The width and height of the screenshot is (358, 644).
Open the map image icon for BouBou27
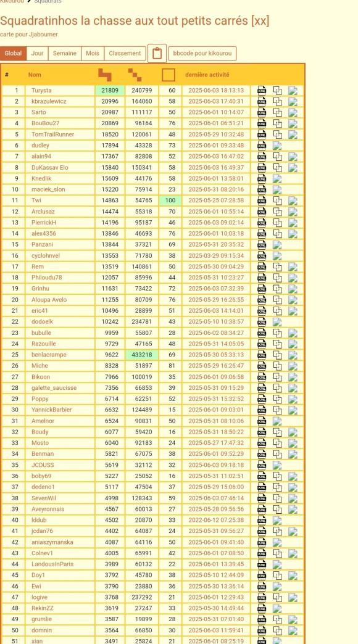click(x=293, y=123)
